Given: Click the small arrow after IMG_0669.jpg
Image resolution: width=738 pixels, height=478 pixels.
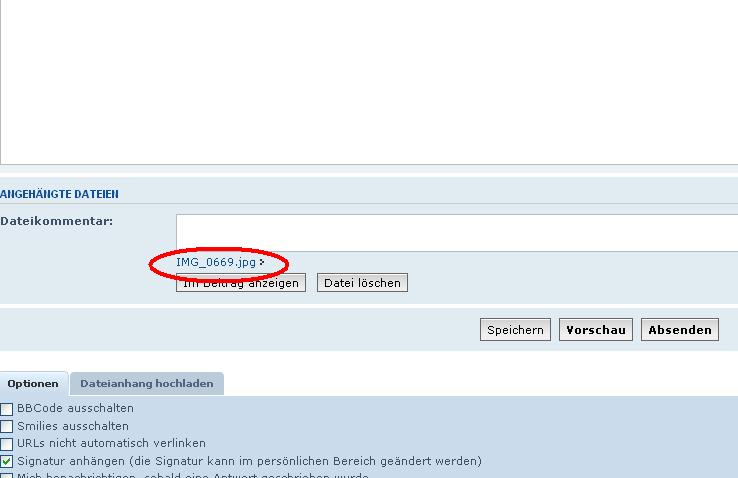Looking at the screenshot, I should (262, 263).
